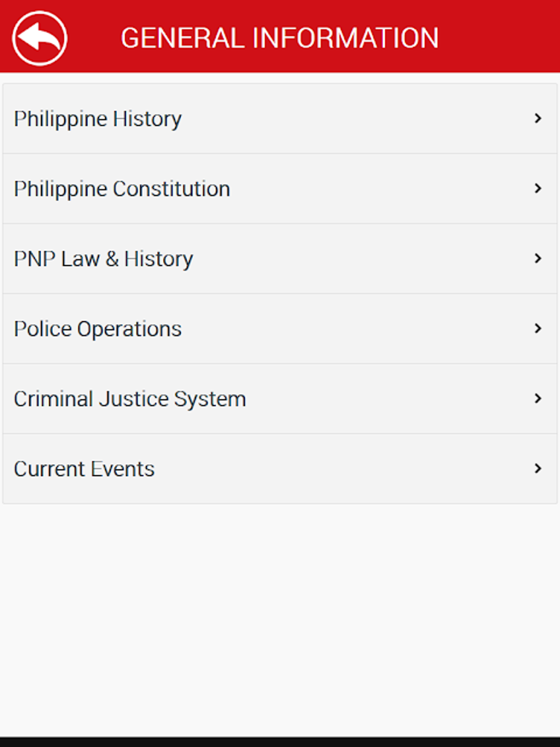This screenshot has height=747, width=560.
Task: Click the back arrow icon in the header
Action: [x=39, y=37]
